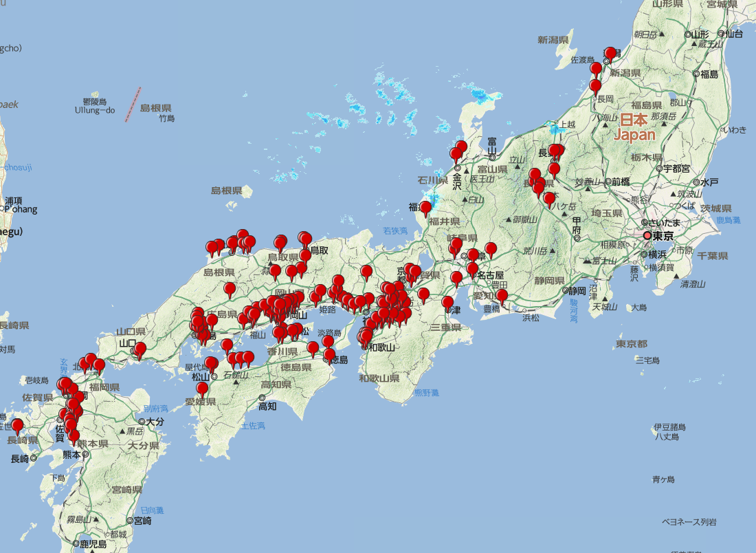
Task: Select the 駿河湾 bay label
Action: [x=574, y=310]
